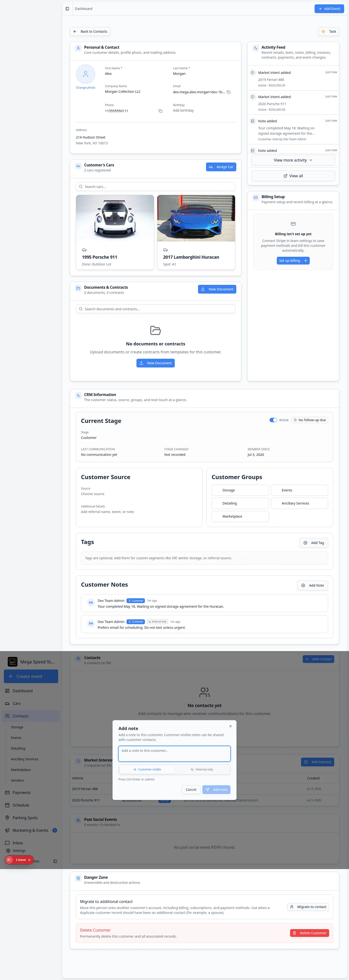Screen dimensions: 349x980
Task: Toggle the Ancillary Services customer group
Action: (x=299, y=503)
